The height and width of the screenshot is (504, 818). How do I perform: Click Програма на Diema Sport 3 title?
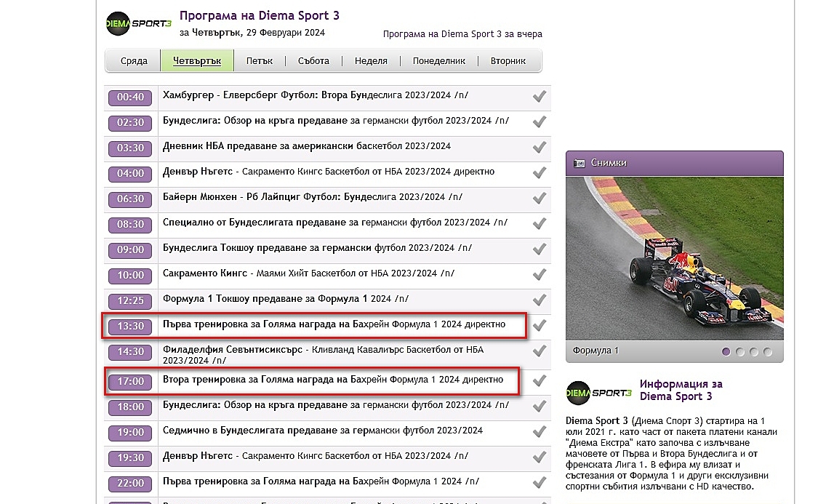[x=260, y=16]
